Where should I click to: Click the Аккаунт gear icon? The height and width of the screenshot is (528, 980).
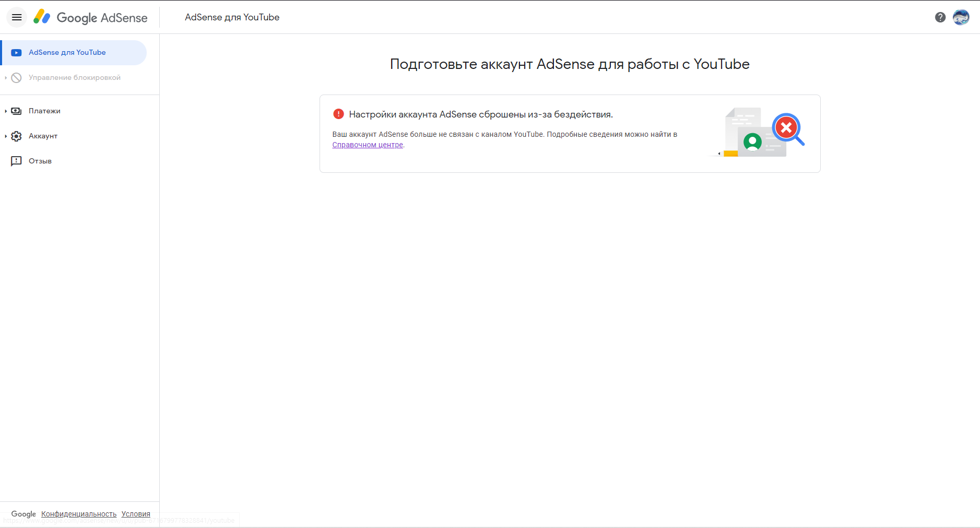[x=16, y=136]
